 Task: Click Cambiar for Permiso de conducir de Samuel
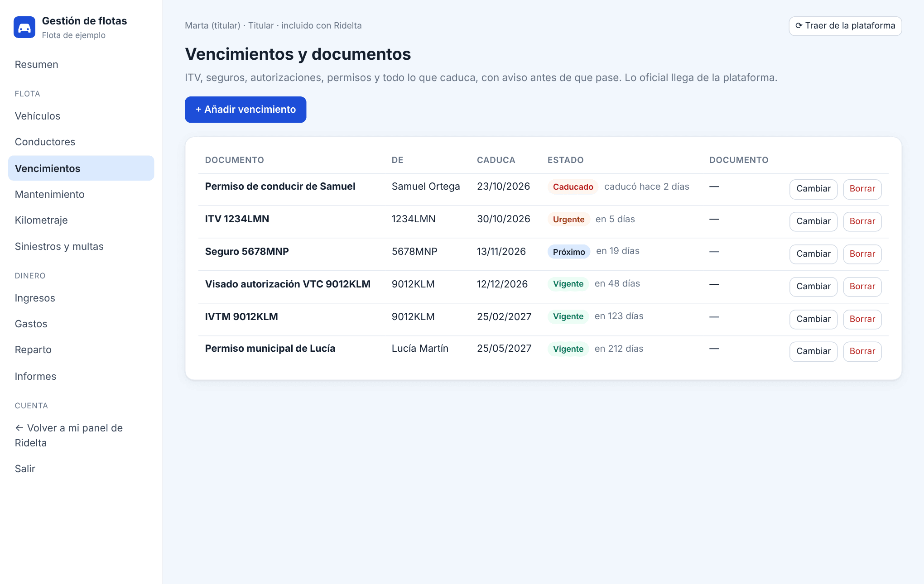click(x=813, y=189)
